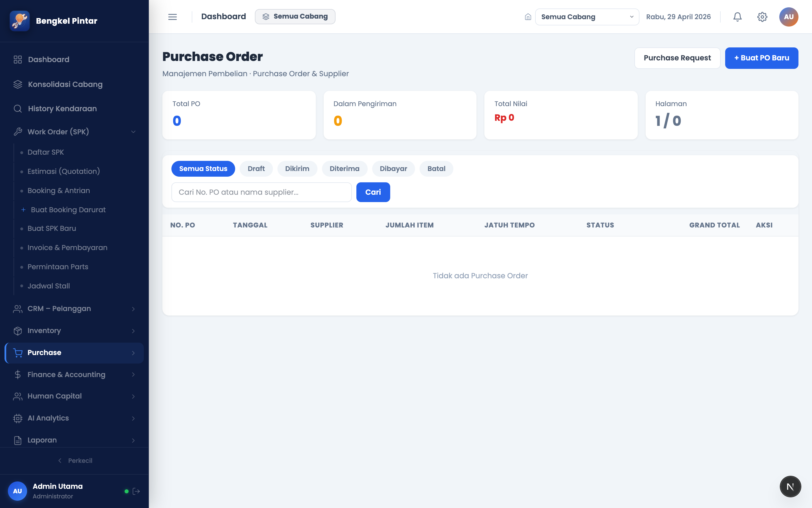
Task: Click Perkecil to collapse sidebar
Action: (x=74, y=461)
